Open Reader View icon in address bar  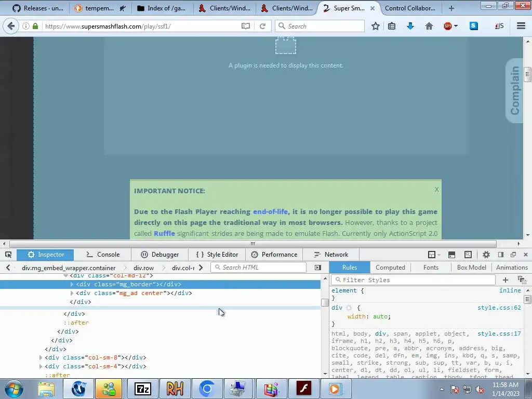[246, 26]
